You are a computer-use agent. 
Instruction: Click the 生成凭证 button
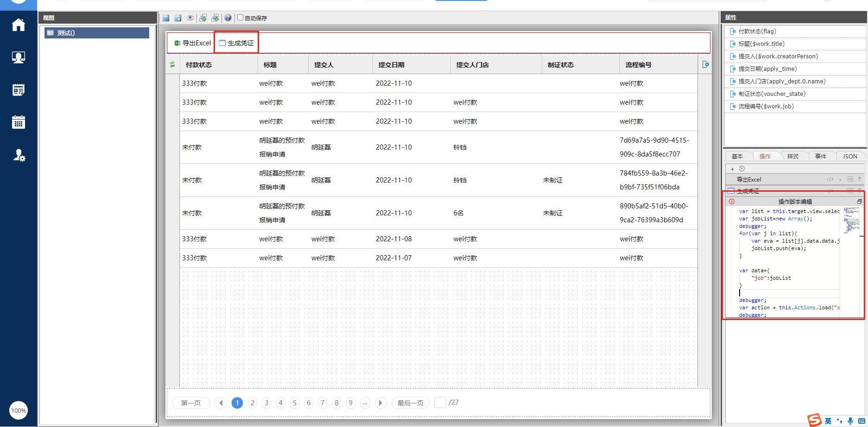point(236,43)
